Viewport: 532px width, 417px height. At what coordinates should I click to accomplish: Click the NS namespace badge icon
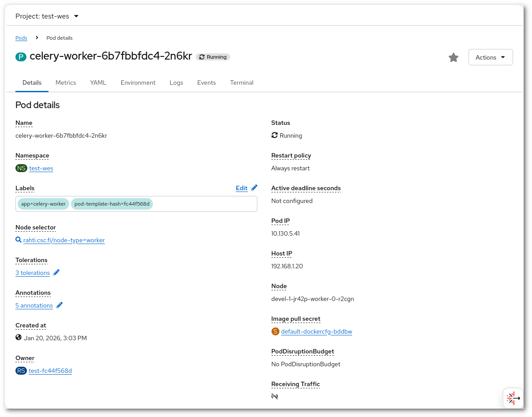click(21, 168)
